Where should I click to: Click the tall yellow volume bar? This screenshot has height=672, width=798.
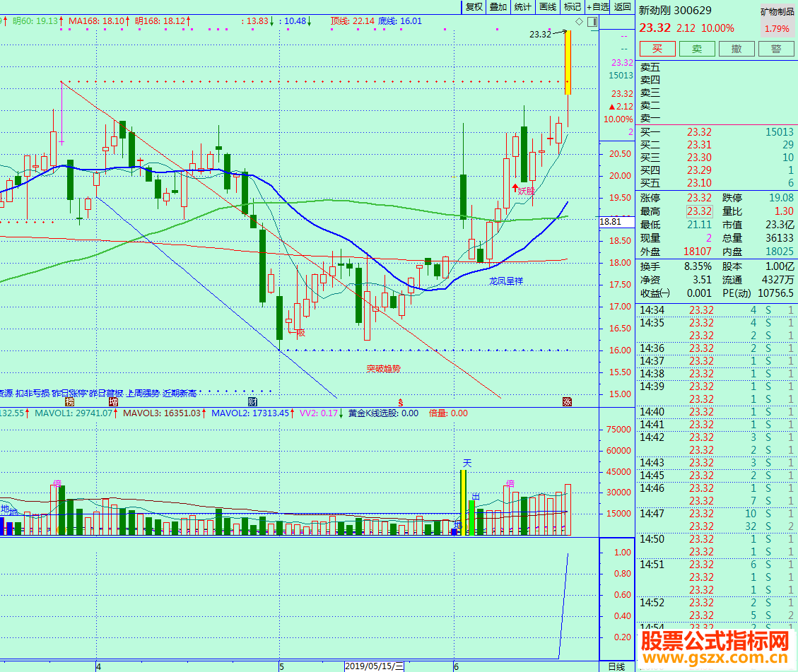[x=463, y=502]
